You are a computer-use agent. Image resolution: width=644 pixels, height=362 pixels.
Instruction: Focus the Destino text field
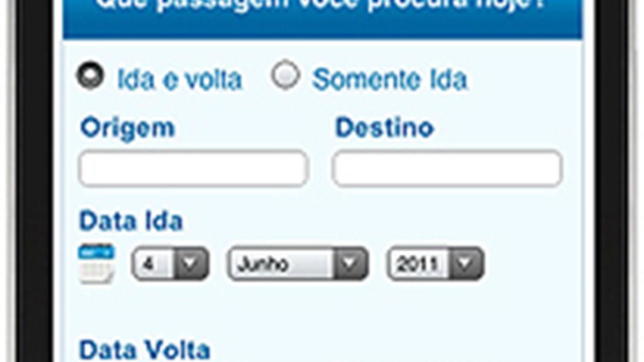447,168
